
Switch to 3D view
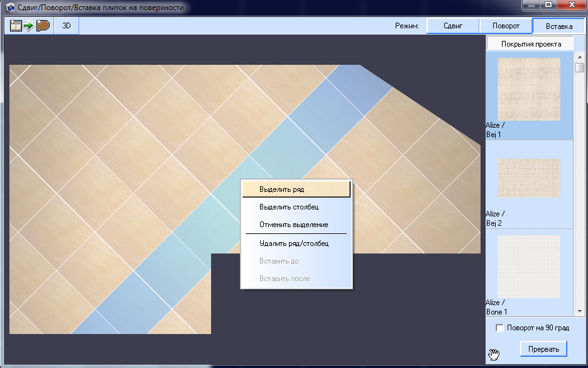click(x=66, y=26)
